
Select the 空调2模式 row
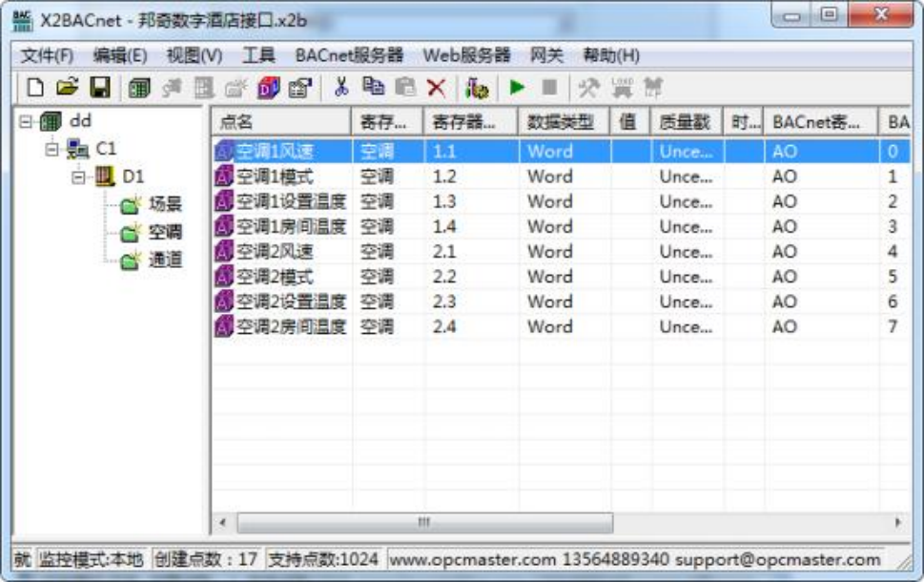click(x=560, y=277)
